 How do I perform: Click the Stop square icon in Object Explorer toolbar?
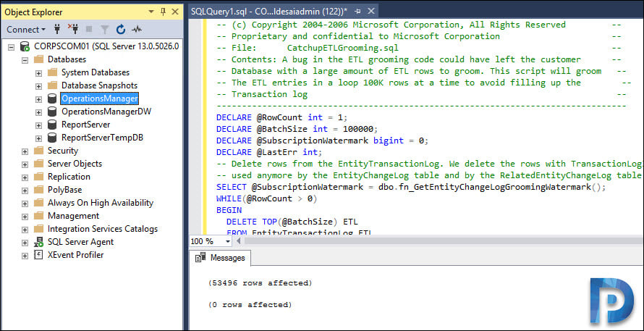[89, 29]
